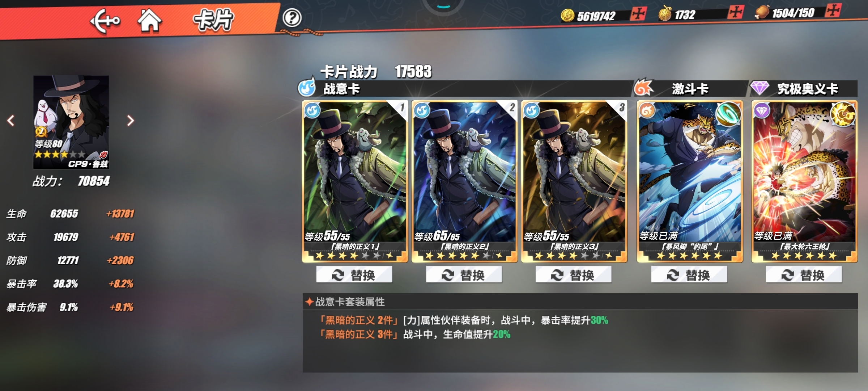Replace the 黑暗的正义2 card
Image resolution: width=868 pixels, height=391 pixels.
464,275
